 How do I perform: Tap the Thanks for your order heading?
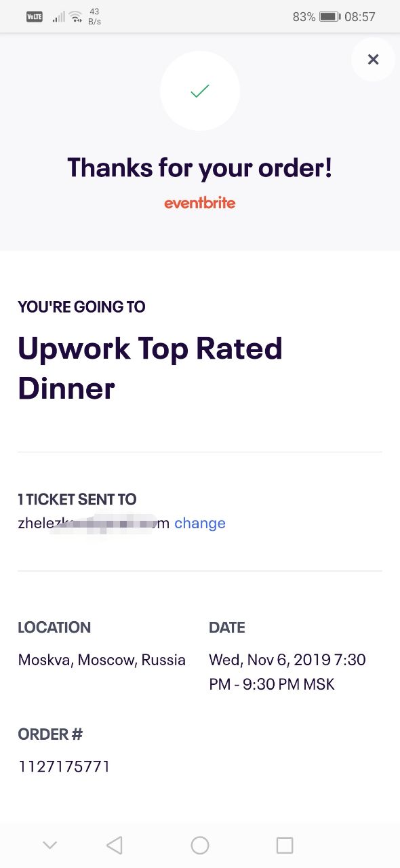(x=200, y=167)
